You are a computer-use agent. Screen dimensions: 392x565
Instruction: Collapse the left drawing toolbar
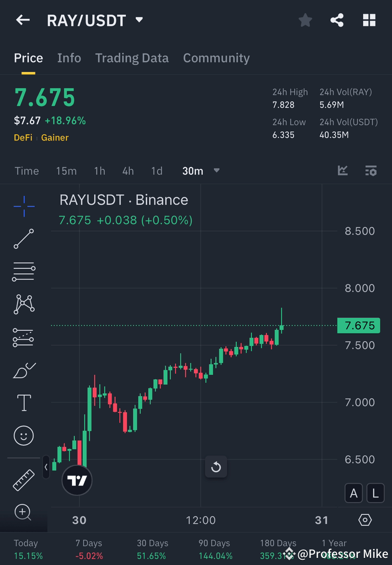[45, 467]
